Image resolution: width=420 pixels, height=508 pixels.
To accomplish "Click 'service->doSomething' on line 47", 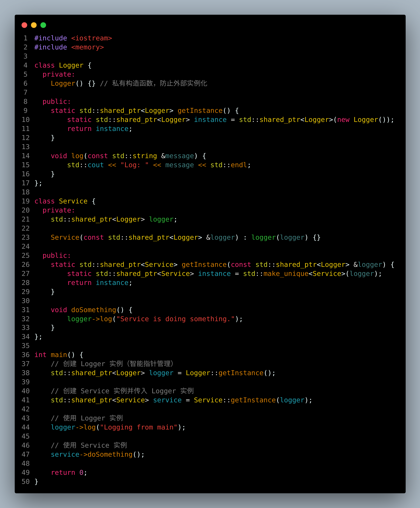I will [91, 455].
